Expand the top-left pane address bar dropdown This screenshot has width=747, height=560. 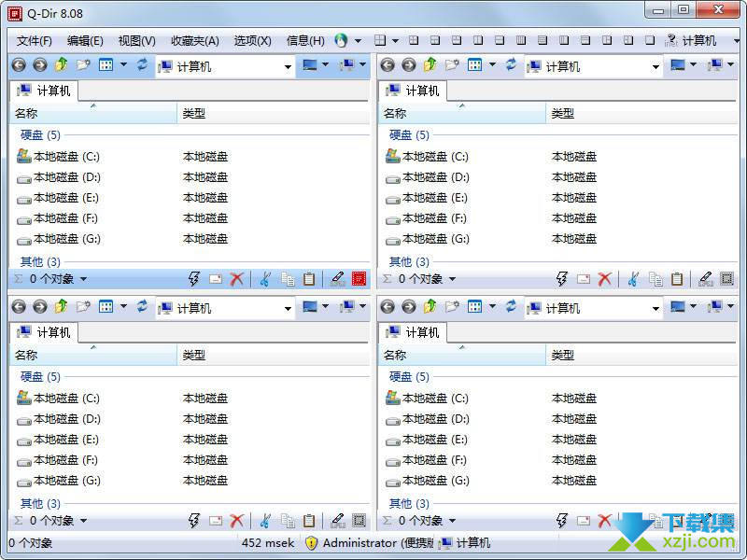pyautogui.click(x=288, y=67)
